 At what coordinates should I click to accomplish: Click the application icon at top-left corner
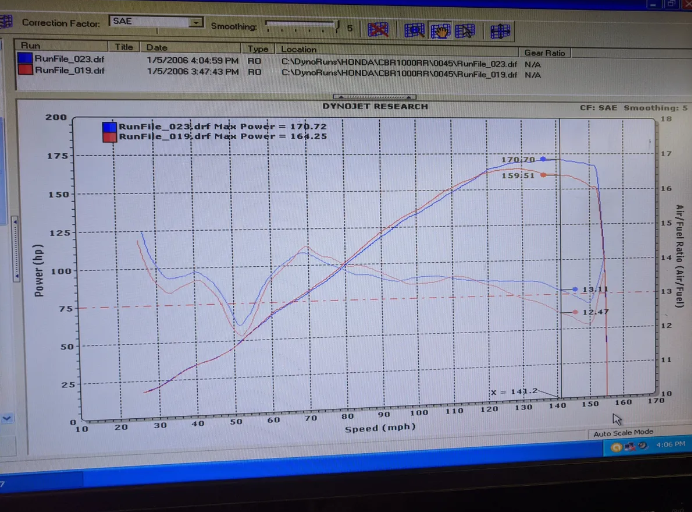(x=5, y=20)
